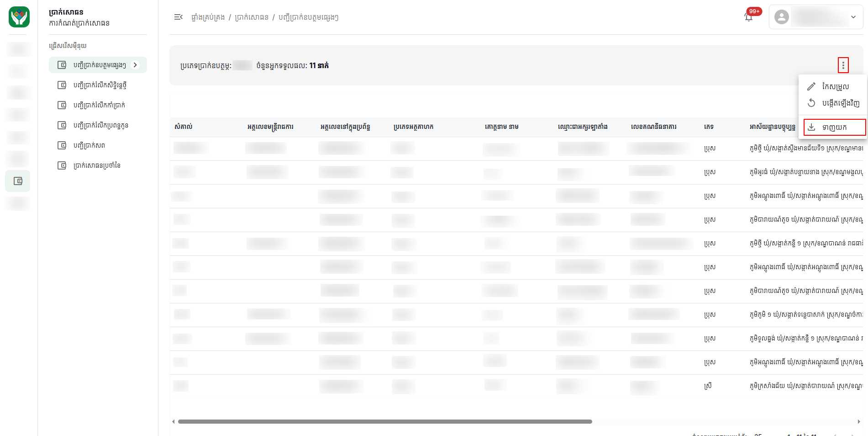
Task: Click the លេខគណនីធនាគារ column header
Action: click(x=654, y=127)
